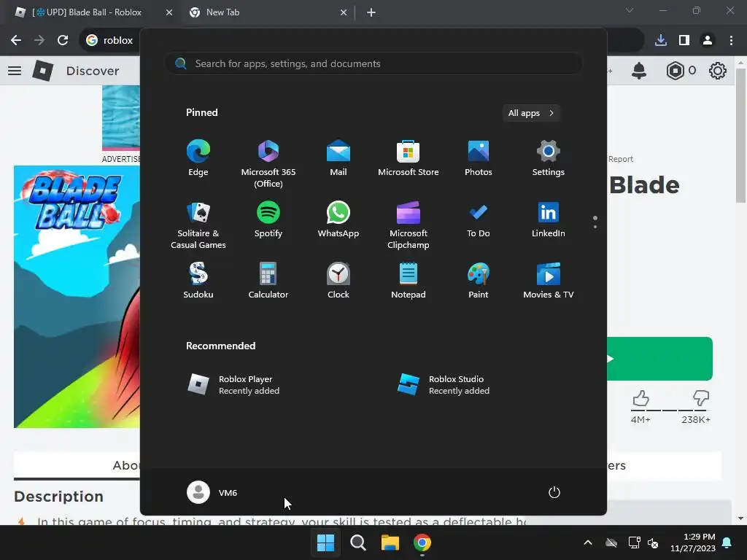Open Discover in Roblox header
Viewport: 747px width, 560px height.
tap(93, 71)
